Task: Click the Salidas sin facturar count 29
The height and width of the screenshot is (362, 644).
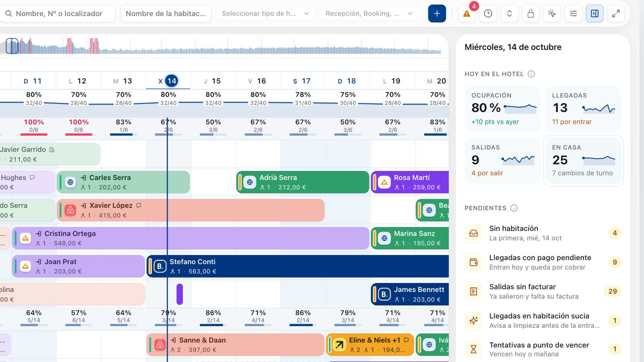Action: coord(613,291)
